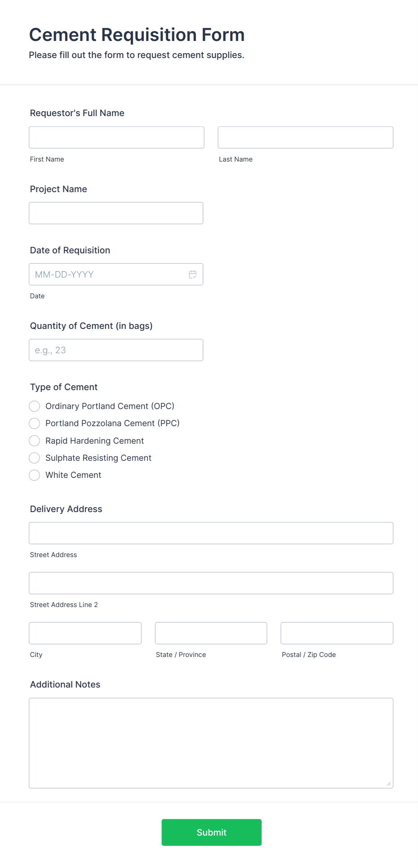
Task: Click inside the Additional Notes textarea
Action: (x=211, y=743)
